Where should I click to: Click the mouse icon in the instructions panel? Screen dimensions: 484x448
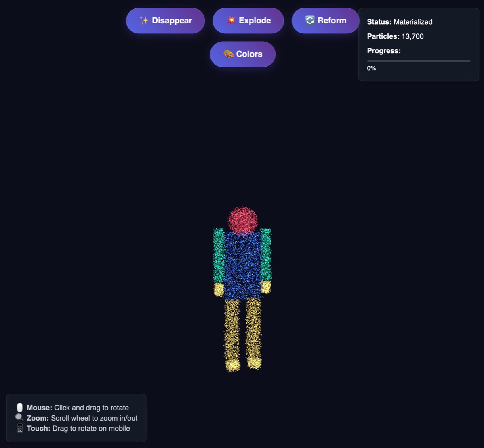click(x=20, y=408)
